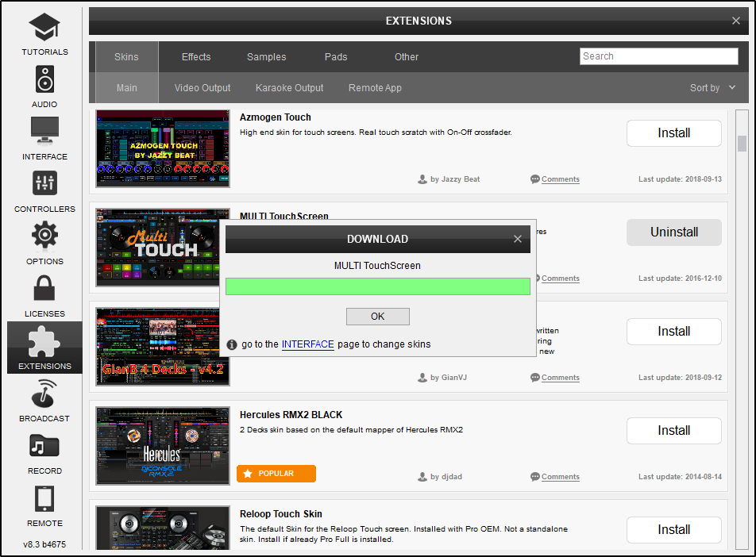This screenshot has width=756, height=557.
Task: Open Comments for GianB 4 Decks
Action: (x=561, y=378)
